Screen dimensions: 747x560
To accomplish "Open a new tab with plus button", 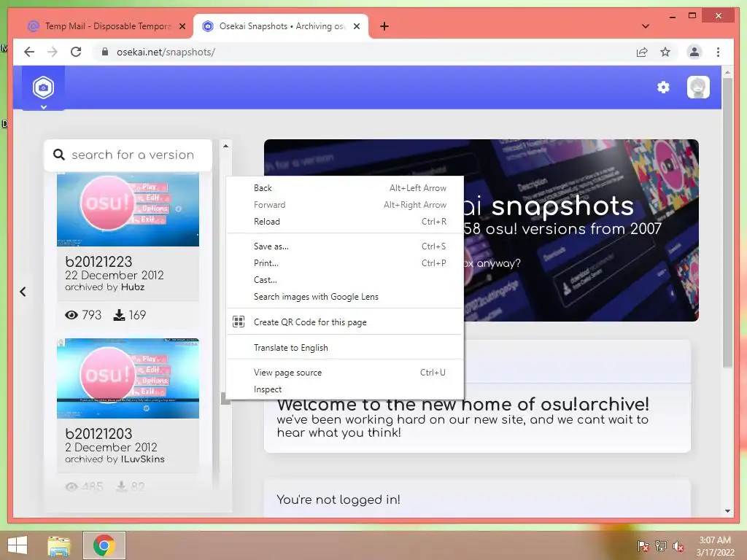I will pyautogui.click(x=384, y=26).
